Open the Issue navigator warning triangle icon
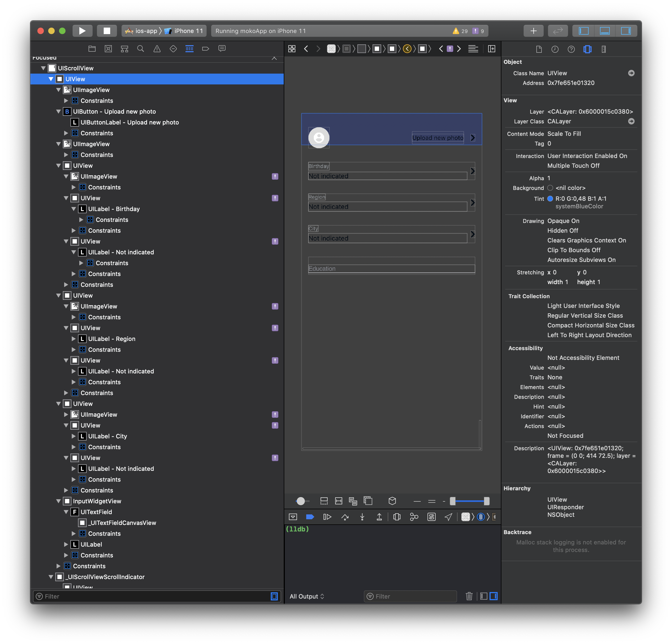 pos(157,49)
